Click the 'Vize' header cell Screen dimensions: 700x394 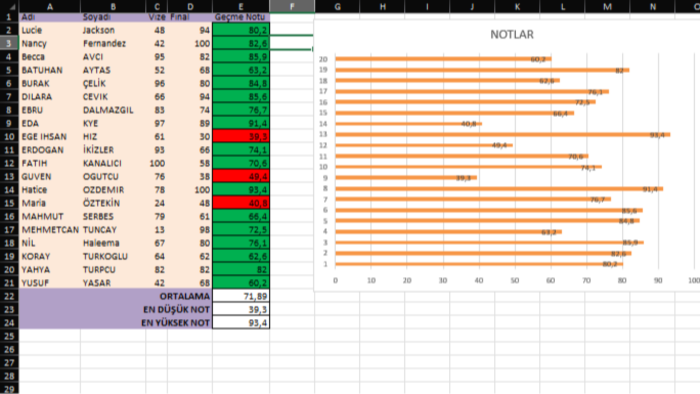click(157, 17)
